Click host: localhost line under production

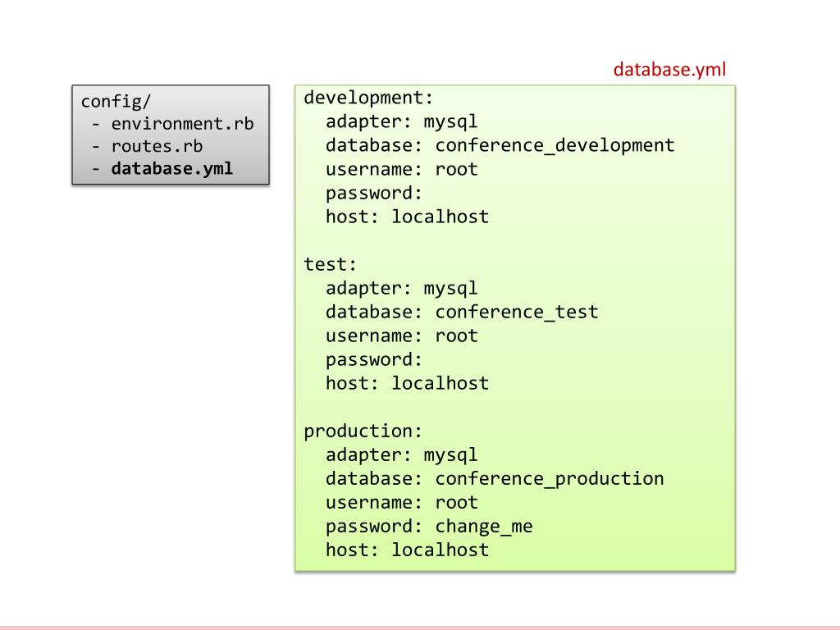pos(407,550)
